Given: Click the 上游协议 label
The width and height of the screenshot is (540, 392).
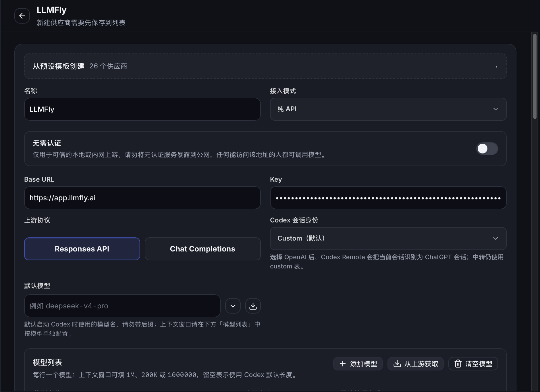Looking at the screenshot, I should pyautogui.click(x=37, y=220).
